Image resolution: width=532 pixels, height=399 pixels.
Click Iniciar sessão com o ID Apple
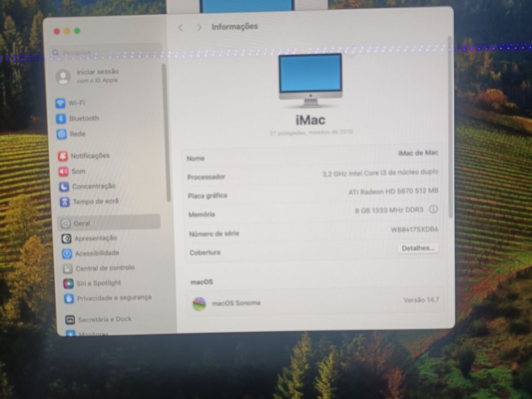tap(98, 76)
